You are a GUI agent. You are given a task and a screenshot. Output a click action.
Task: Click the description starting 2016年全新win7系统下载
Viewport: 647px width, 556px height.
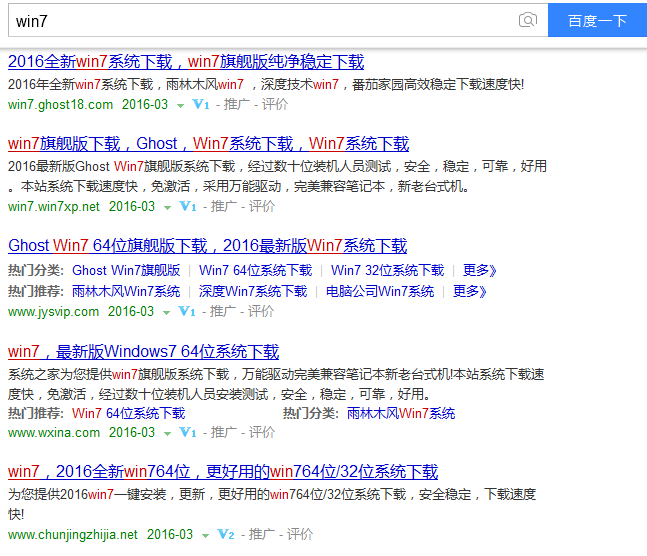(x=266, y=85)
